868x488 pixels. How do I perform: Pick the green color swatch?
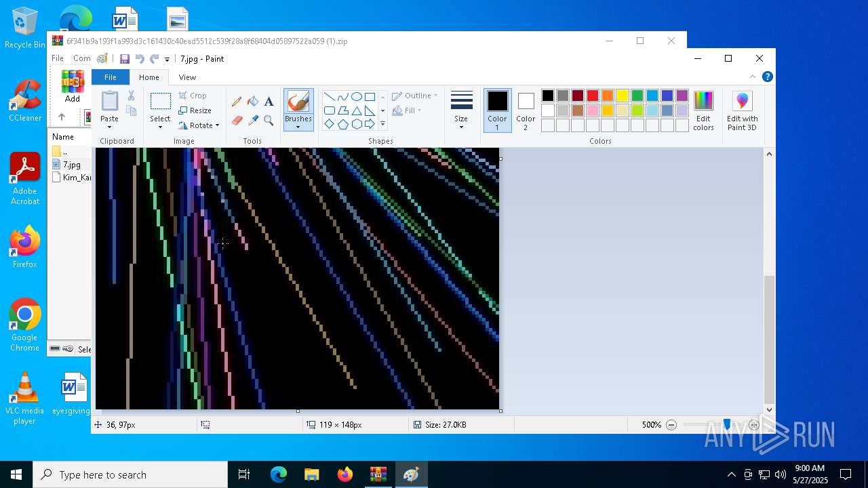[637, 96]
